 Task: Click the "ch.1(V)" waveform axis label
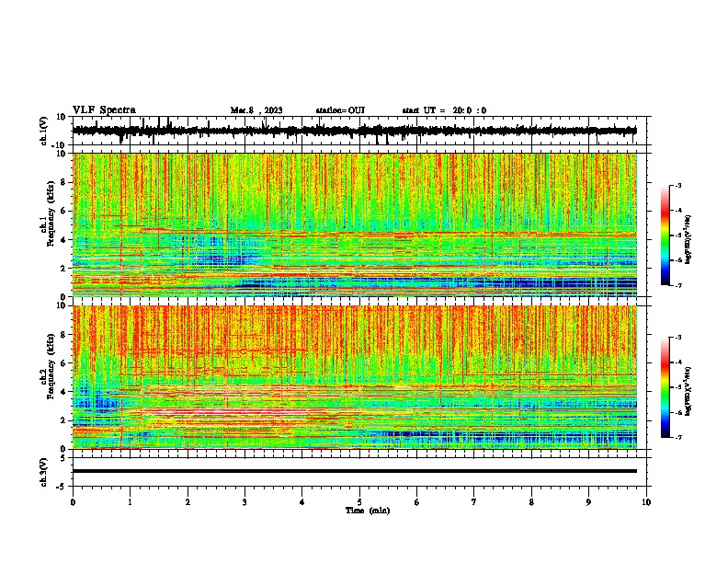tap(44, 131)
